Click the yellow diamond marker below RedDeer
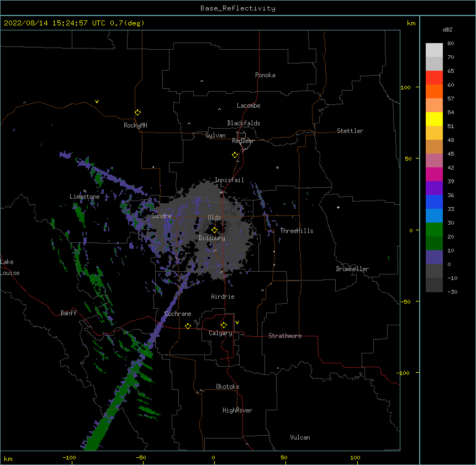 (235, 155)
